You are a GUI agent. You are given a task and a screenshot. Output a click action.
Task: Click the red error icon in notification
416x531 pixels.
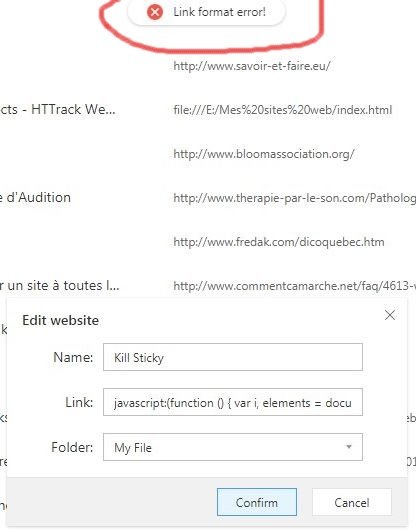155,12
